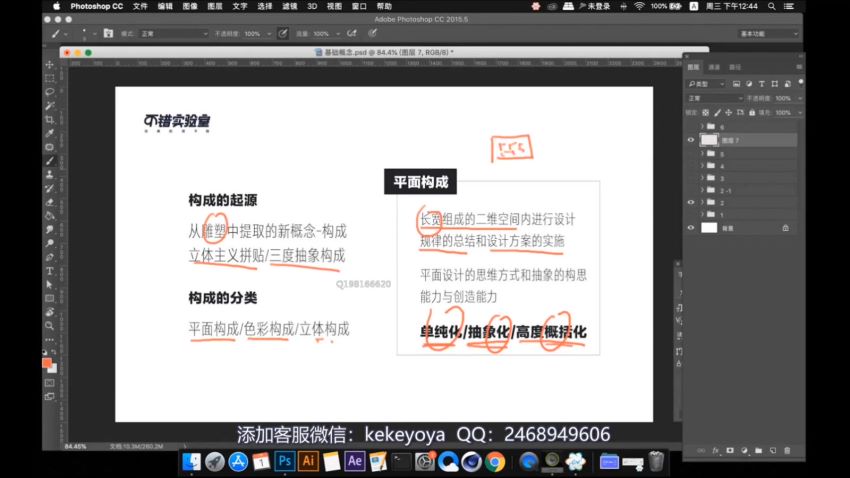Select the Smudge tool
This screenshot has height=478, width=850.
pyautogui.click(x=49, y=230)
